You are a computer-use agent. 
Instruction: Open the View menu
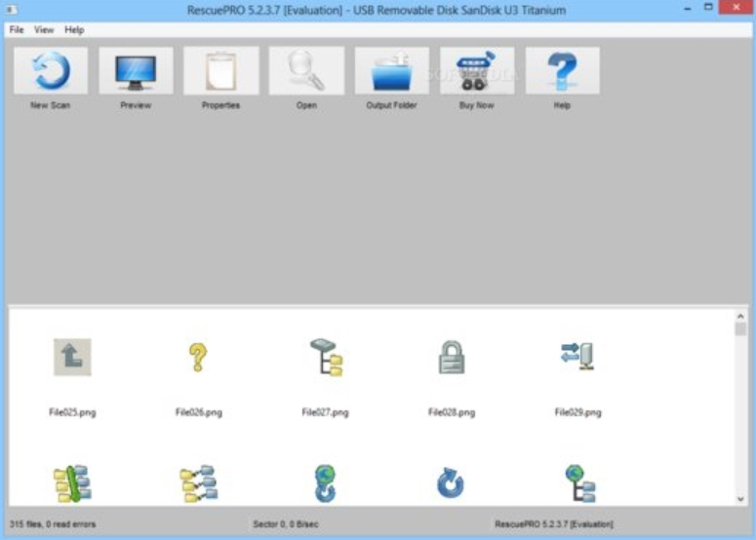(x=44, y=30)
